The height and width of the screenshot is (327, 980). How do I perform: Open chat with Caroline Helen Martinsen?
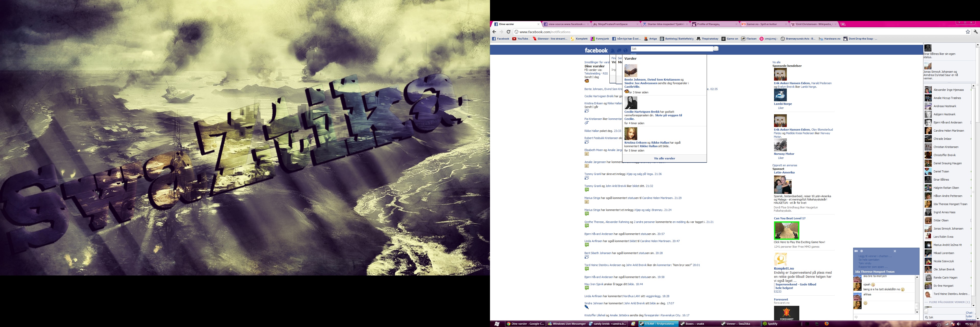(948, 130)
